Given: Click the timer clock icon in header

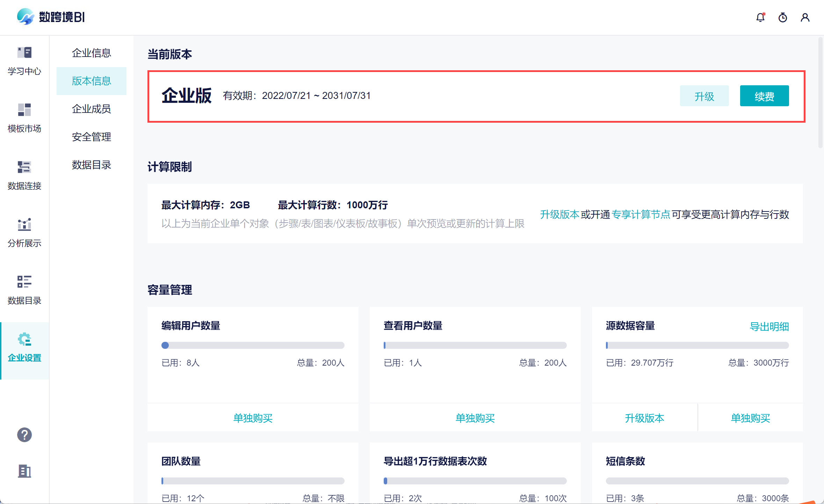Looking at the screenshot, I should 783,17.
